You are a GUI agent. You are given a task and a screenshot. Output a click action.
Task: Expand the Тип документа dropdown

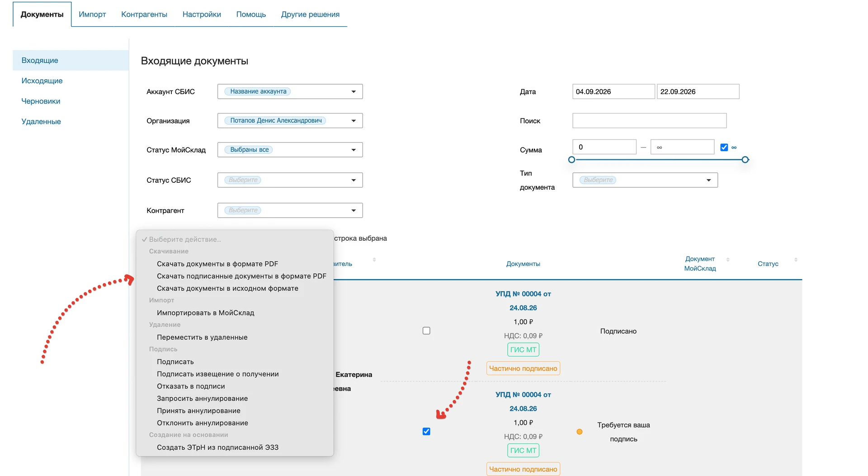point(645,180)
